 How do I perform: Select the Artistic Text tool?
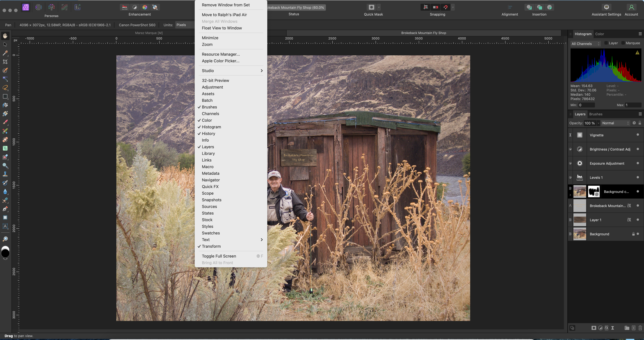[5, 226]
